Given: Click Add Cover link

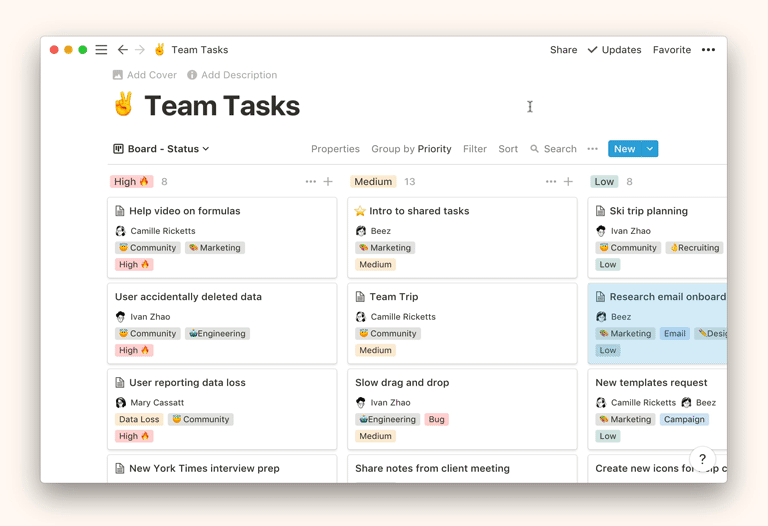Looking at the screenshot, I should 145,75.
